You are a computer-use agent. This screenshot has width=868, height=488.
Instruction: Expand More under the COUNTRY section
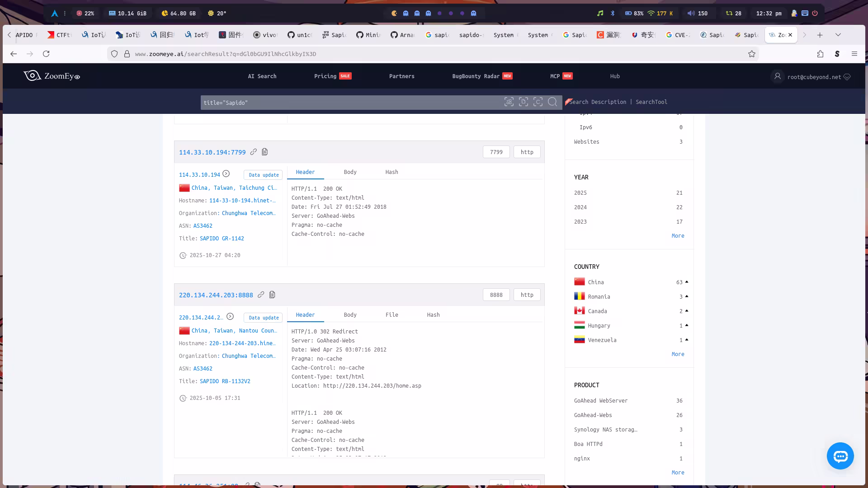(678, 354)
